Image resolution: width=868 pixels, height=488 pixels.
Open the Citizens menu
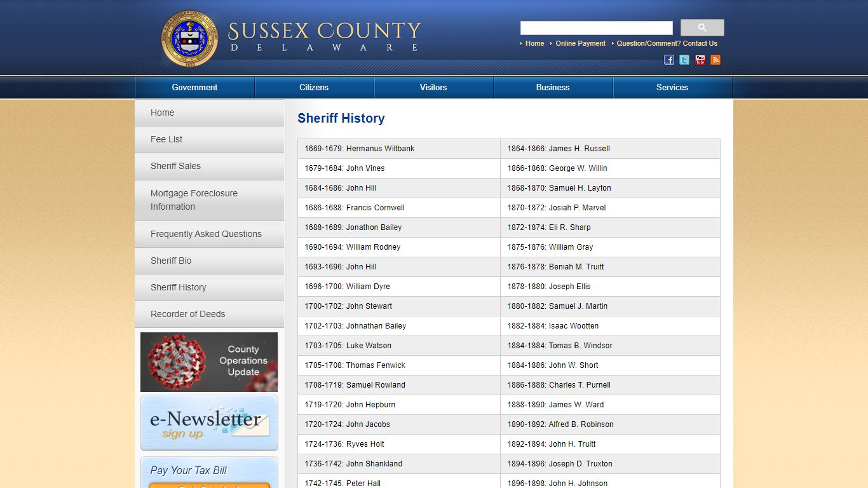click(314, 88)
